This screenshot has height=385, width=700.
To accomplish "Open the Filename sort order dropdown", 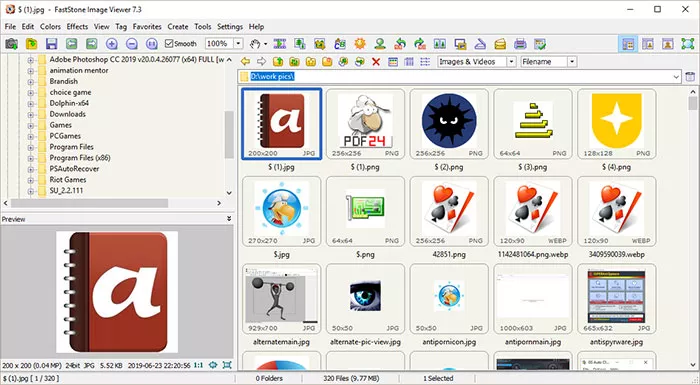I will 572,62.
